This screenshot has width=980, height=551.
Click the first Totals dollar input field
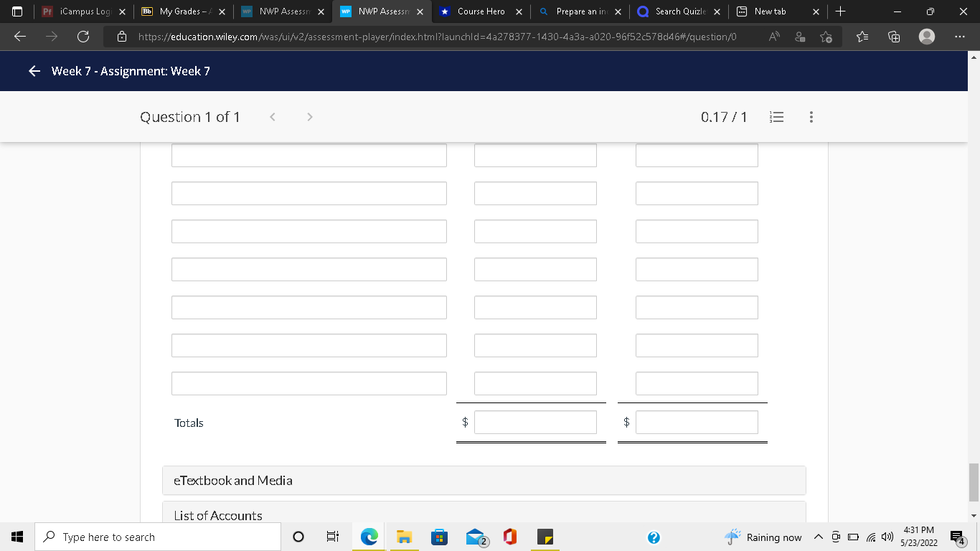point(535,422)
